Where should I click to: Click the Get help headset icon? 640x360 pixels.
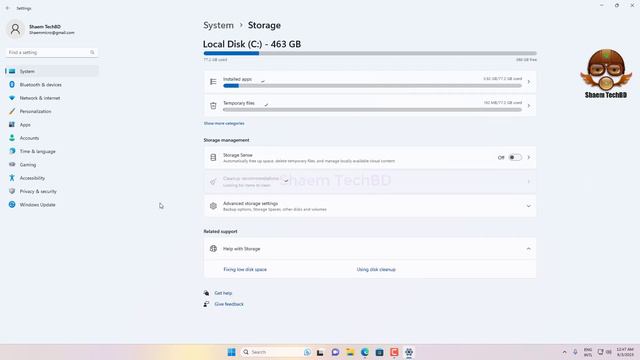point(207,293)
